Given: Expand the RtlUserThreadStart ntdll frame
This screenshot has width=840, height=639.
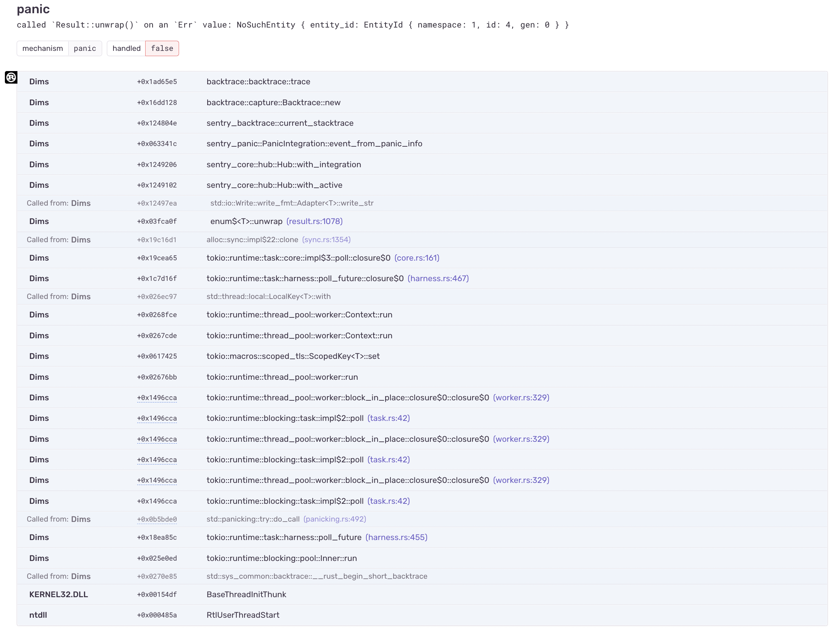Looking at the screenshot, I should (243, 615).
